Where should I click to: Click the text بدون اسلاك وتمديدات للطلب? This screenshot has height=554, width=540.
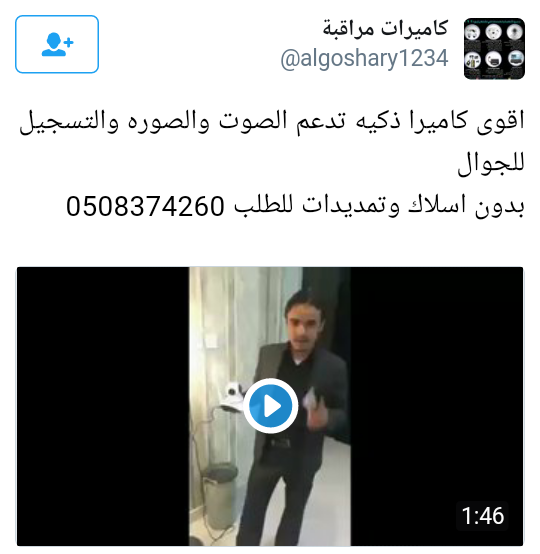coord(379,206)
